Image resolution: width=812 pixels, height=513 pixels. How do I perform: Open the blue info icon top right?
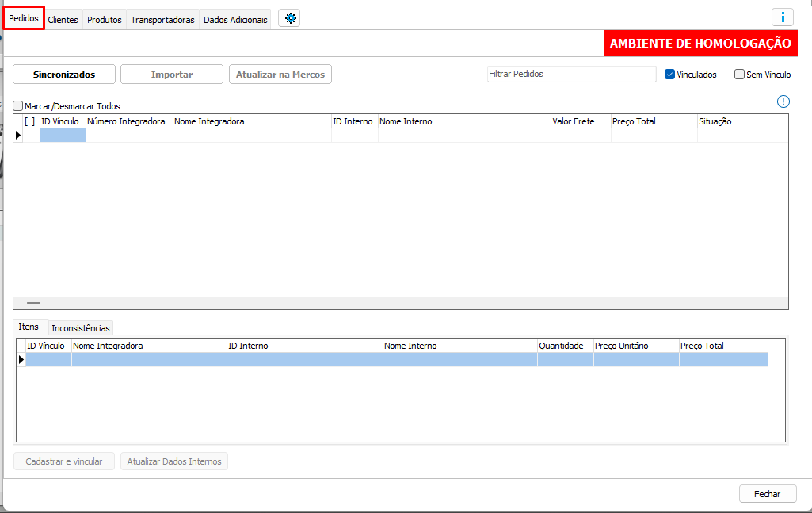coord(782,17)
